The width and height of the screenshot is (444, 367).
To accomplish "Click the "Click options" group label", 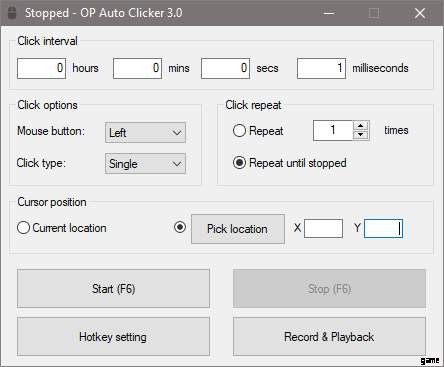I will pos(47,105).
